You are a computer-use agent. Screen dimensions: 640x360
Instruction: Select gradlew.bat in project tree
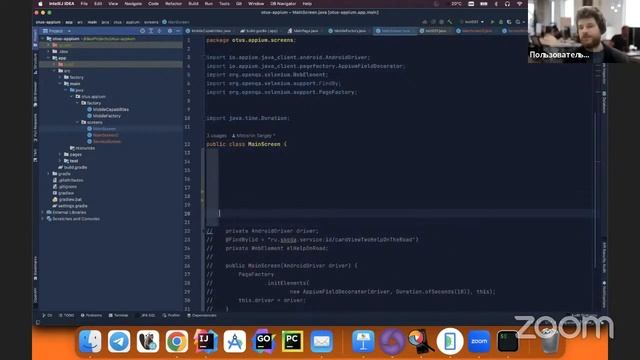67,200
